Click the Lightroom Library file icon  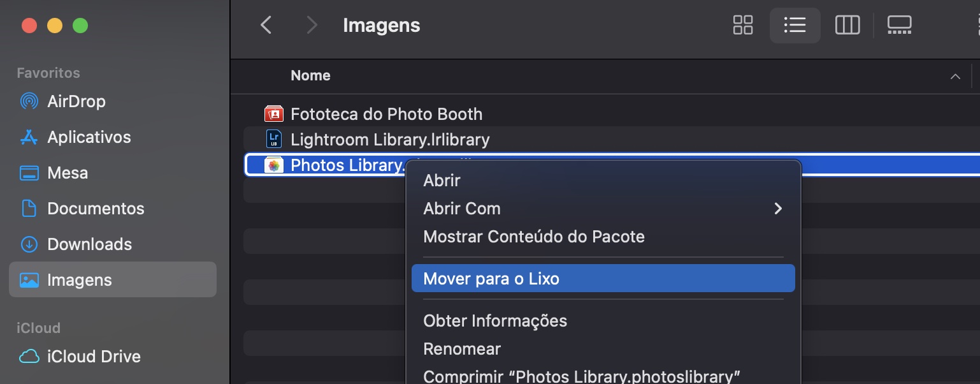[272, 139]
